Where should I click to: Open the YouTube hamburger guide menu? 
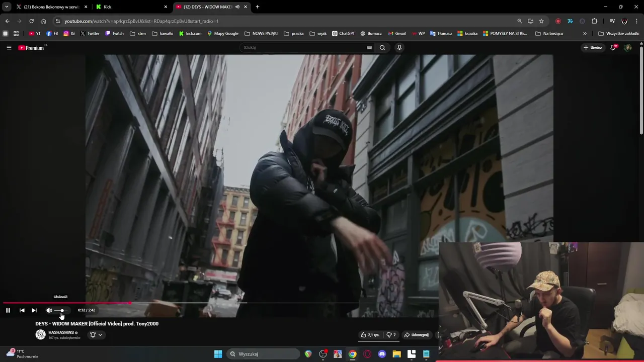(9, 47)
